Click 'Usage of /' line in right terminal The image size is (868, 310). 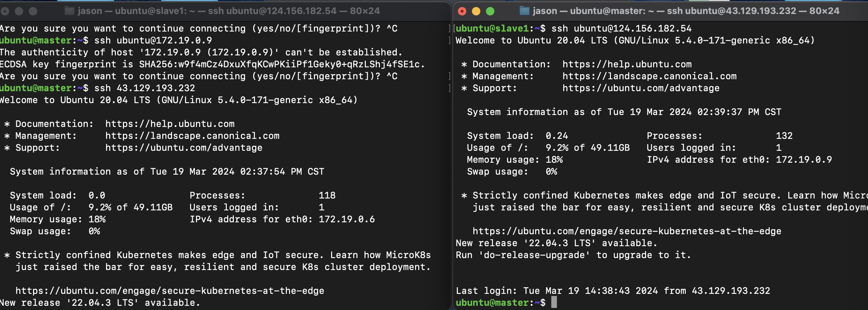[548, 148]
